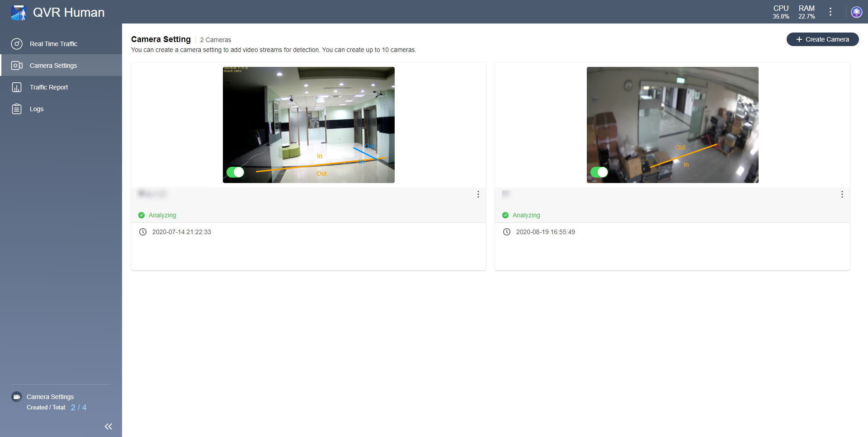Open the first camera card's three-dot menu
The width and height of the screenshot is (868, 437).
pyautogui.click(x=478, y=194)
